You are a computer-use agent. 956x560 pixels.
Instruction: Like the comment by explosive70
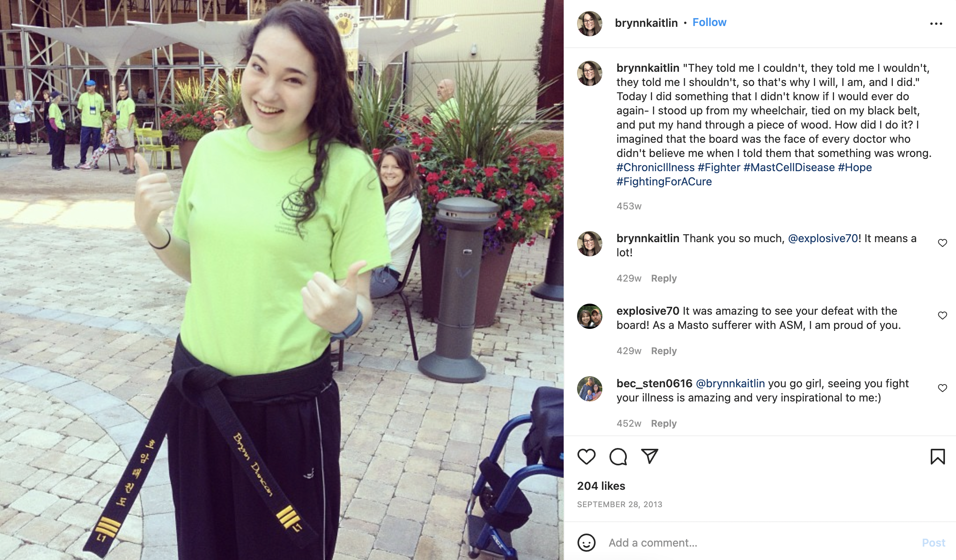click(x=942, y=315)
